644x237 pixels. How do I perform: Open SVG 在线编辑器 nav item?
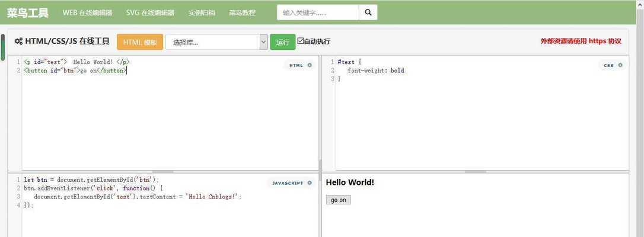click(x=150, y=12)
